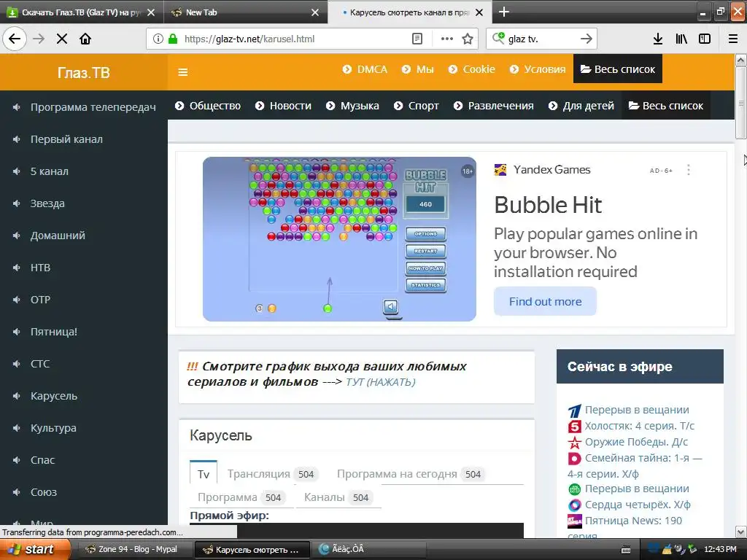
Task: Click Find out more ad button
Action: tap(545, 301)
